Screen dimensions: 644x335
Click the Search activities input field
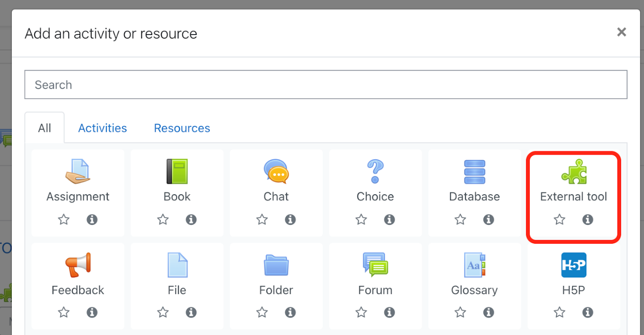pos(325,85)
